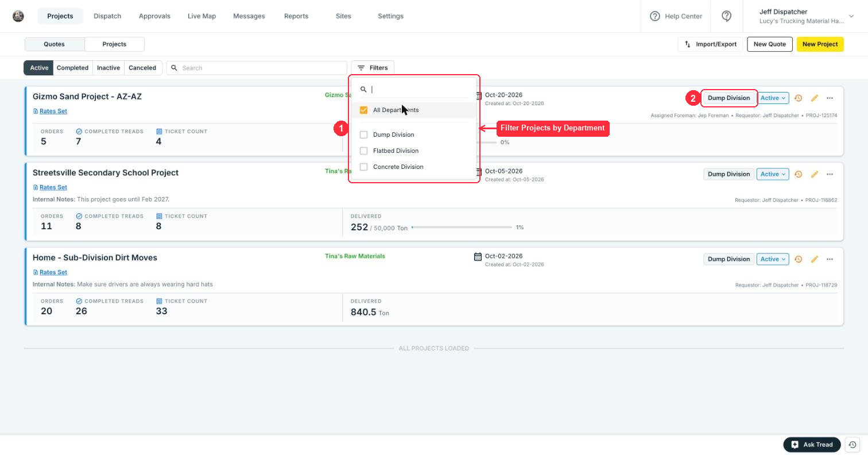Screen dimensions: 868x455
Task: Click Streetsville delivered progress bar
Action: tap(462, 227)
